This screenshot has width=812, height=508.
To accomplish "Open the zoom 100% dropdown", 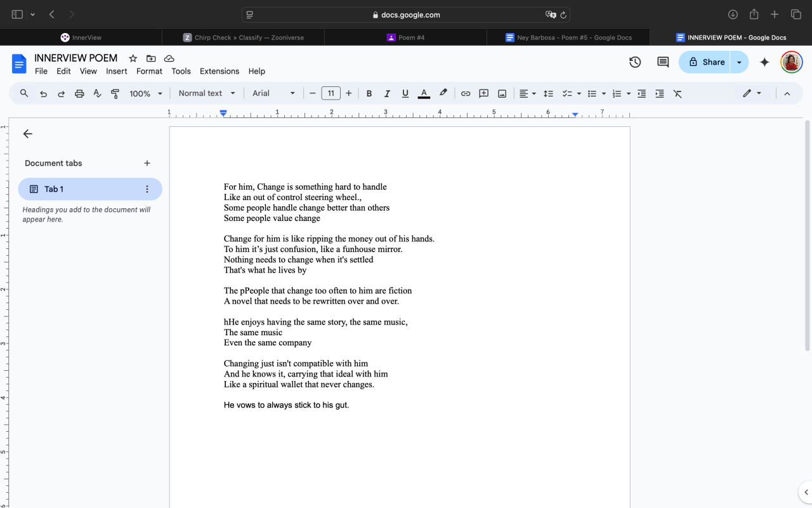I will [146, 93].
